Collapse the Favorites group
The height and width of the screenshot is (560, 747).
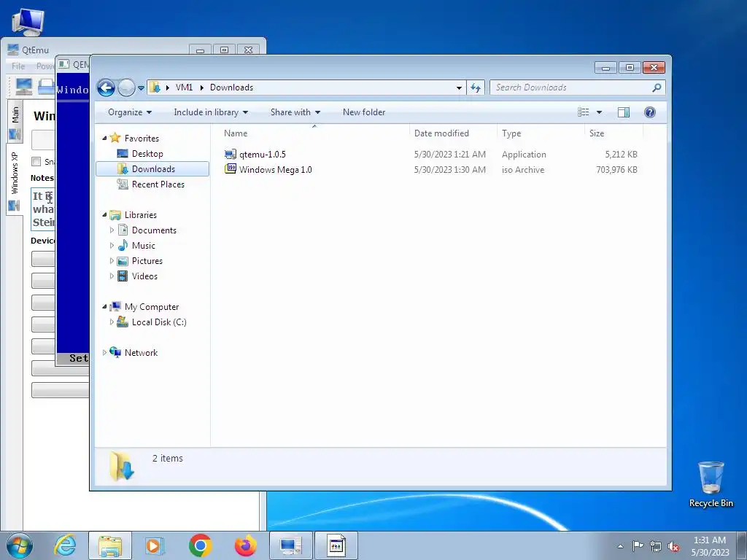coord(104,138)
